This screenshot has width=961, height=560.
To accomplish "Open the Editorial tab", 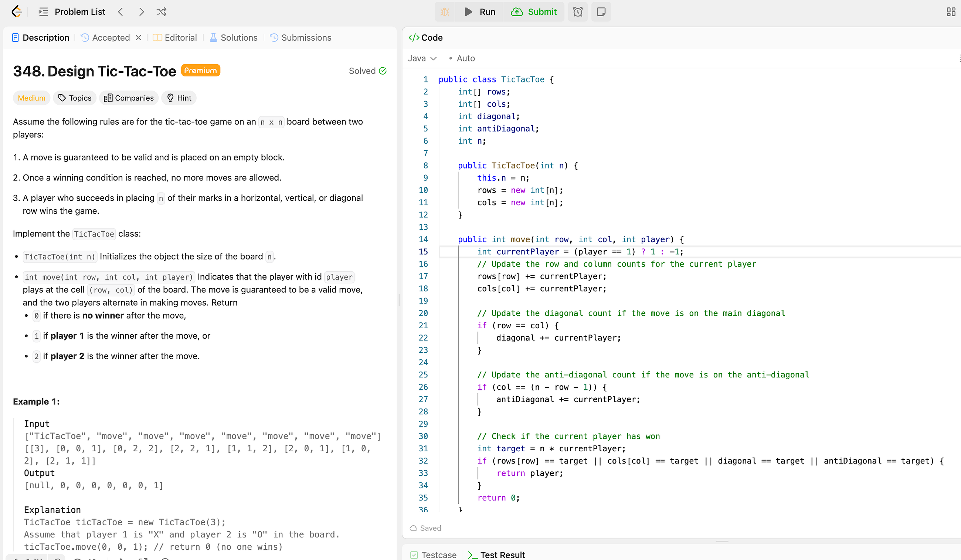I will point(175,37).
